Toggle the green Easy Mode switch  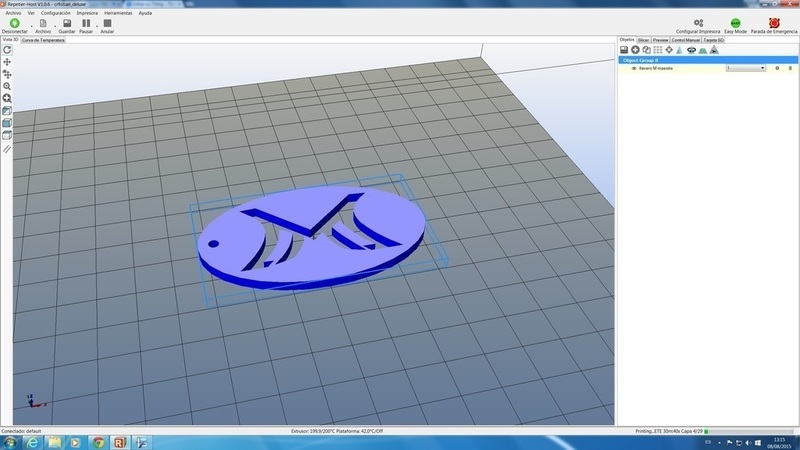click(736, 24)
